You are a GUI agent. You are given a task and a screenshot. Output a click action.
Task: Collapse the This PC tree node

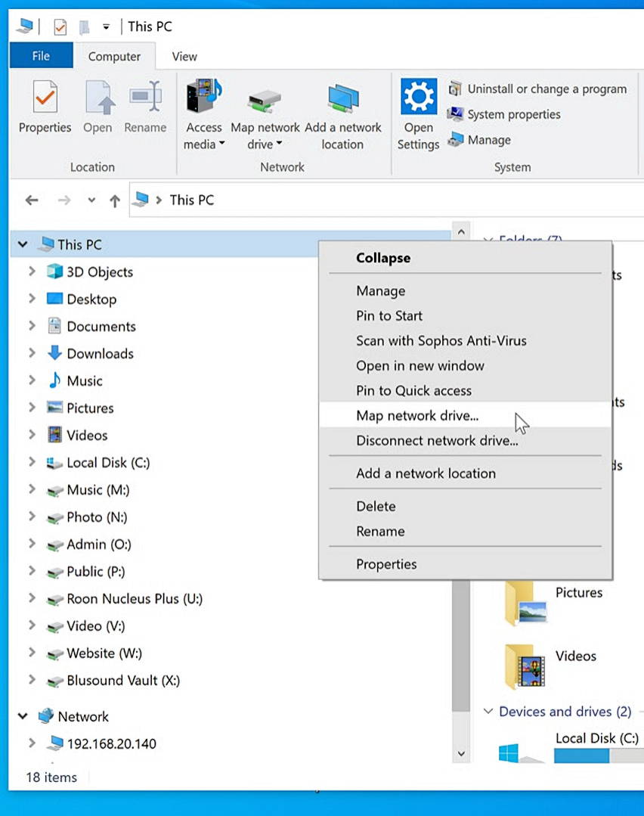(23, 244)
